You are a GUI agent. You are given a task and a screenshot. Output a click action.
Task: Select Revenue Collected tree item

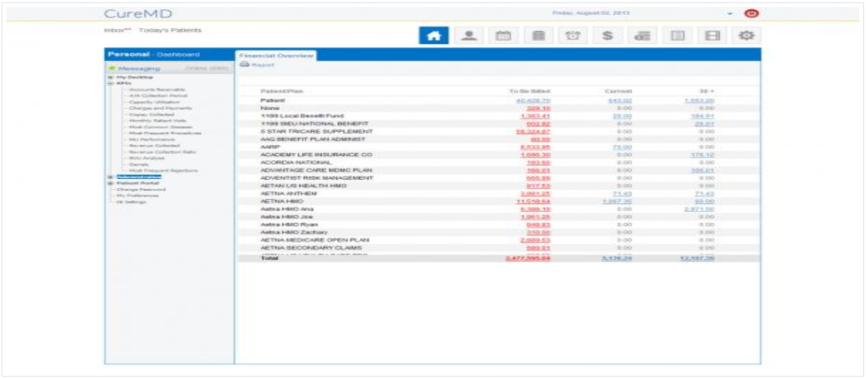coord(154,145)
